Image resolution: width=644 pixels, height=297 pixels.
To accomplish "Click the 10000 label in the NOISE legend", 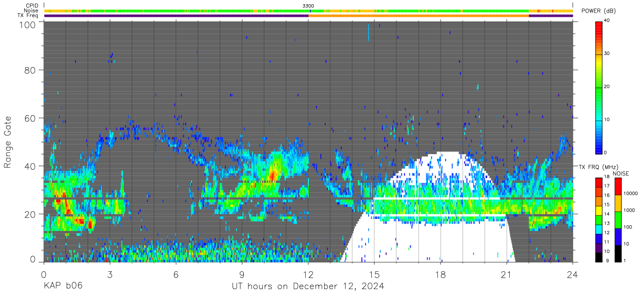I will pyautogui.click(x=631, y=194).
